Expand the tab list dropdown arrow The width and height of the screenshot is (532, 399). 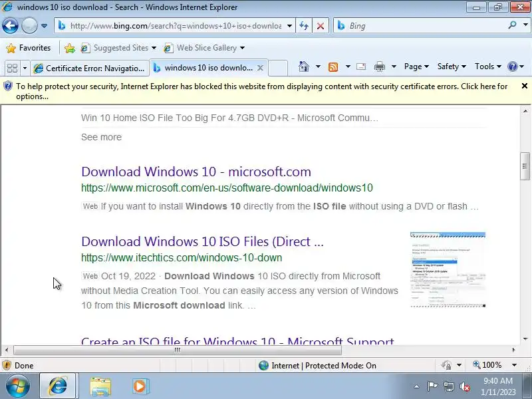[x=25, y=68]
